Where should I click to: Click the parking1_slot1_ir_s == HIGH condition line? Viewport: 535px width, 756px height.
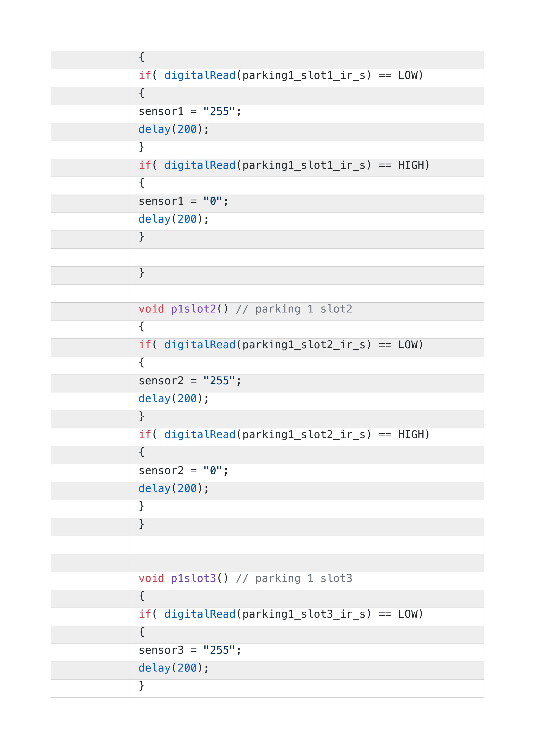coord(284,165)
